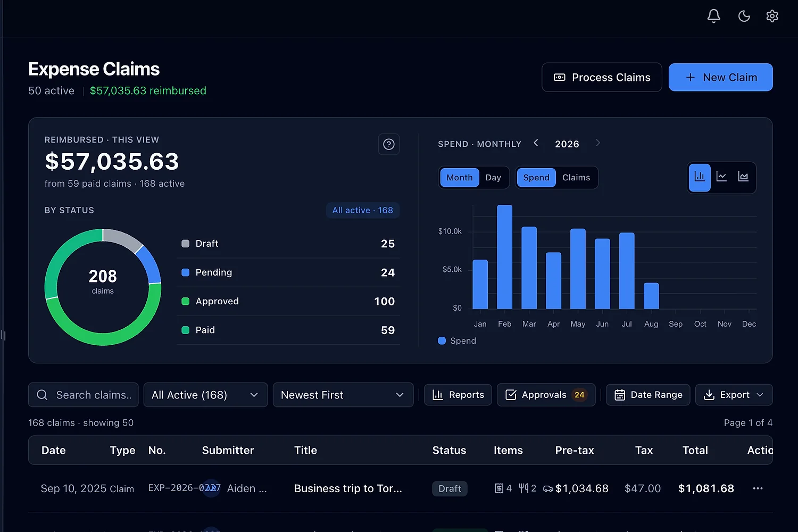Click Page 1 of 4 indicator
The width and height of the screenshot is (798, 532).
748,422
